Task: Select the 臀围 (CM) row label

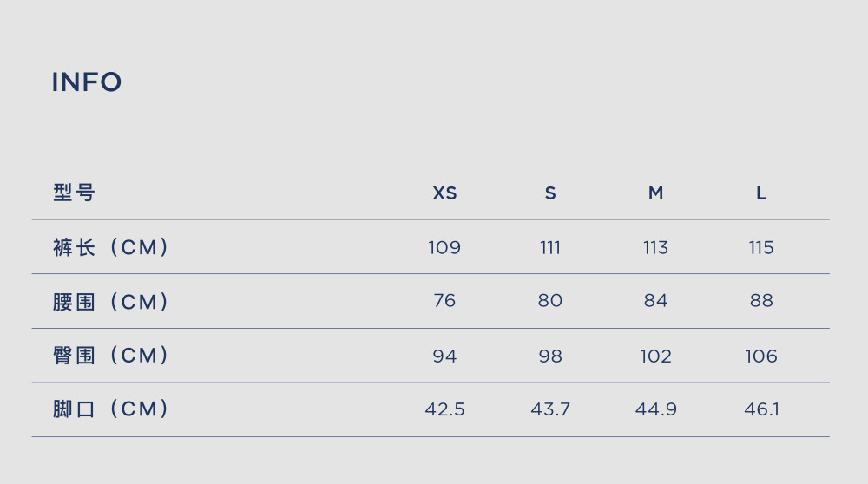Action: (110, 355)
